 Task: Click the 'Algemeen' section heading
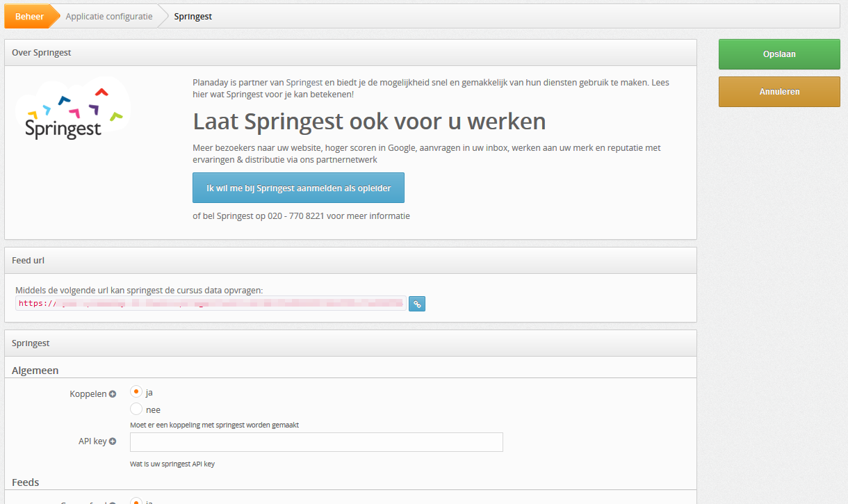click(x=35, y=371)
